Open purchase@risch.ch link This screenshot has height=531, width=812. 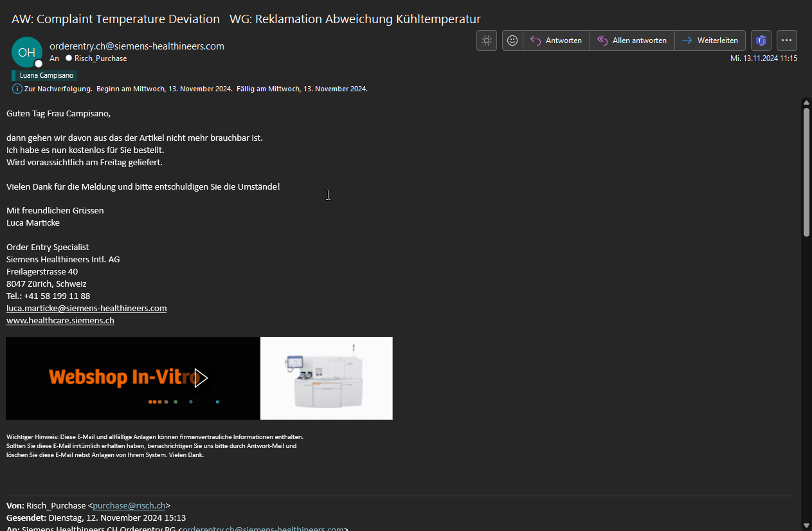(129, 505)
